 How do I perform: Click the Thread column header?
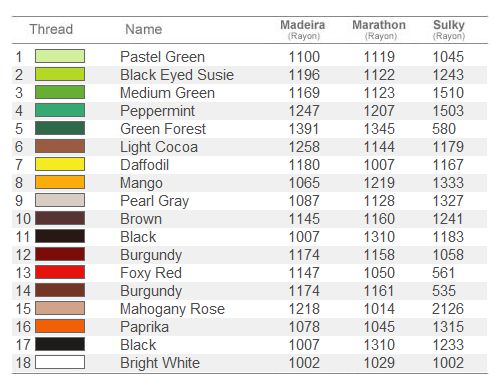[51, 29]
